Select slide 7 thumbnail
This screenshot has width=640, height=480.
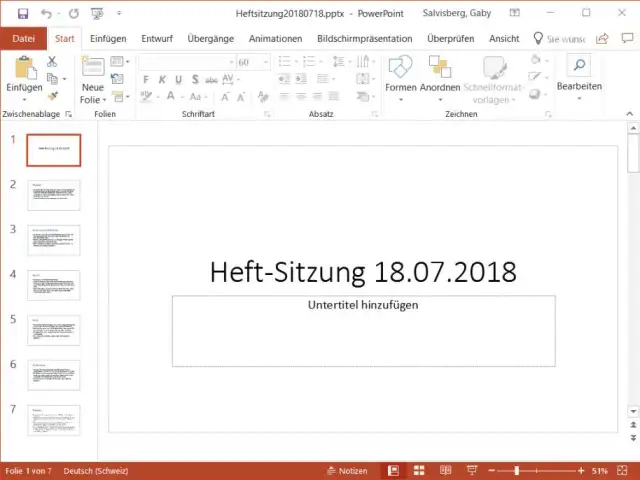pos(54,420)
